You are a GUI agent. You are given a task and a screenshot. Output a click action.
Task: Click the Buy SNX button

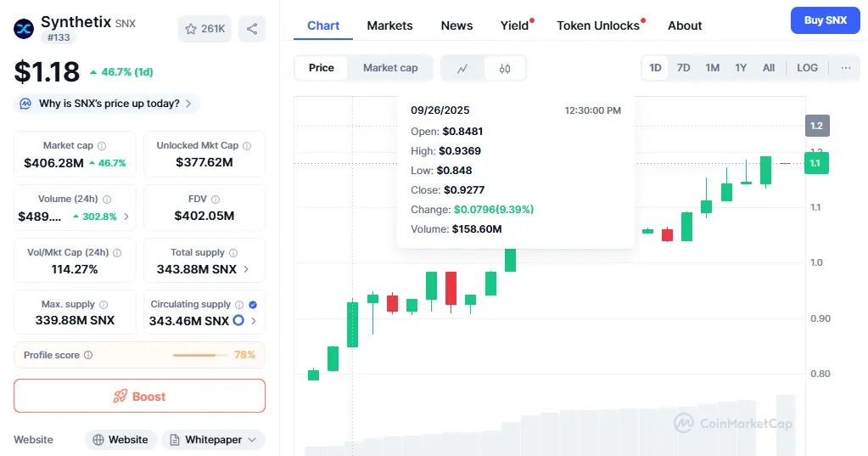click(x=825, y=20)
